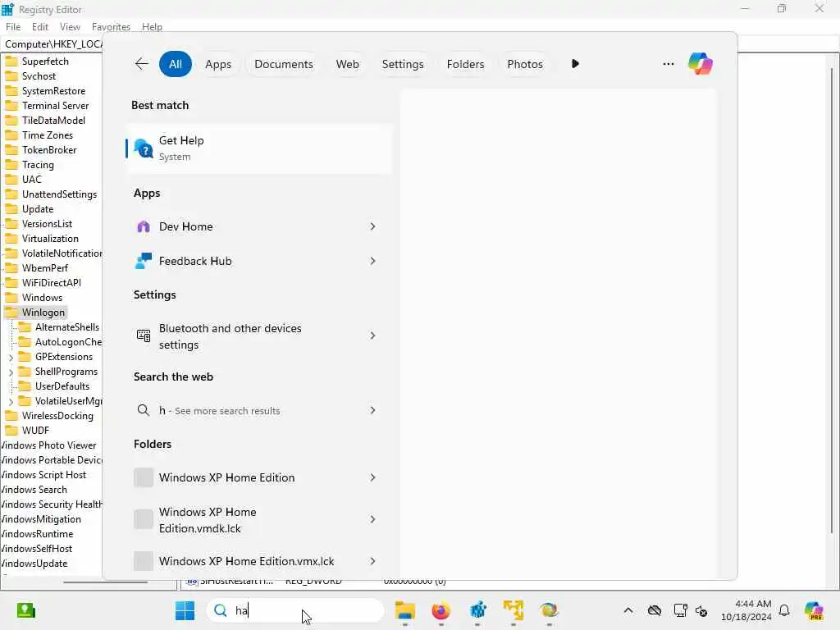The image size is (840, 630).
Task: Open the File menu in Registry Editor
Action: coord(13,27)
